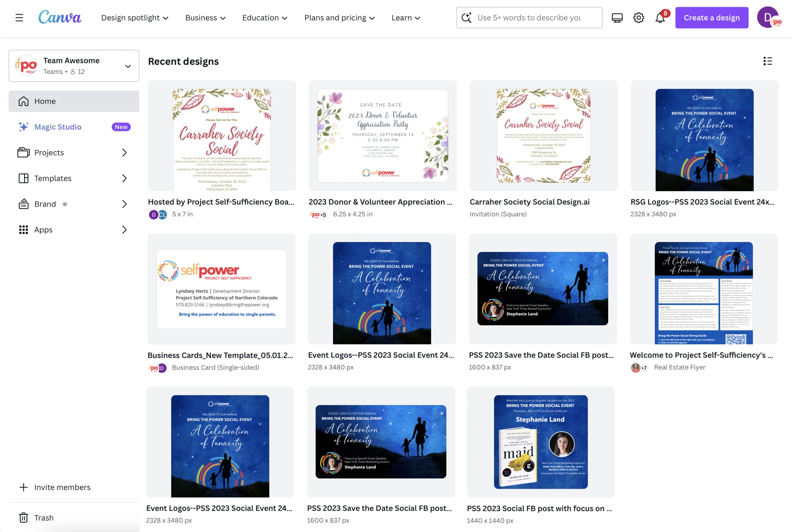Go to Home in the sidebar
The width and height of the screenshot is (792, 532).
pos(74,101)
